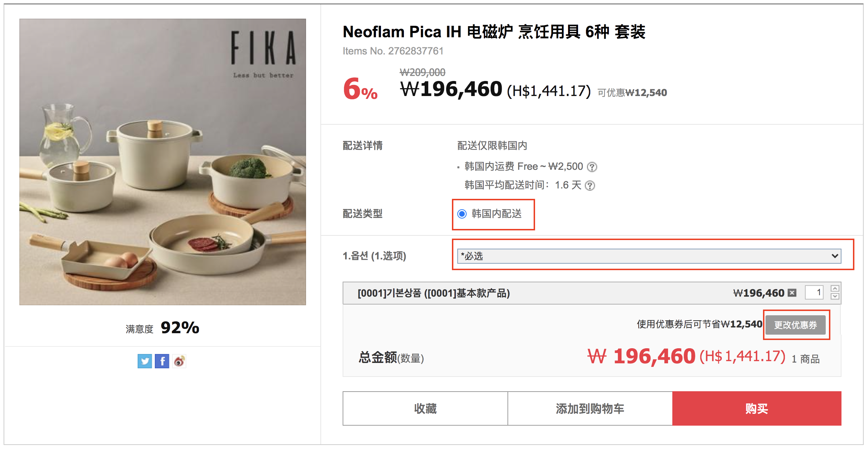Open help icon beside 韩国平均配送时间

click(590, 186)
